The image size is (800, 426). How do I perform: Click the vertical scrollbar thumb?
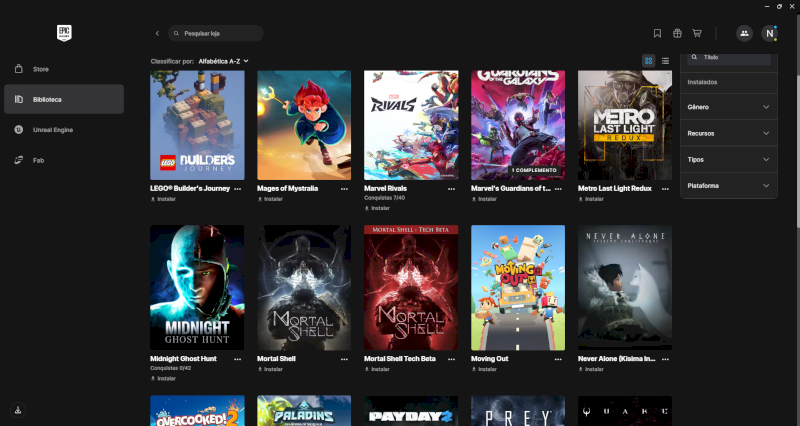point(797,151)
